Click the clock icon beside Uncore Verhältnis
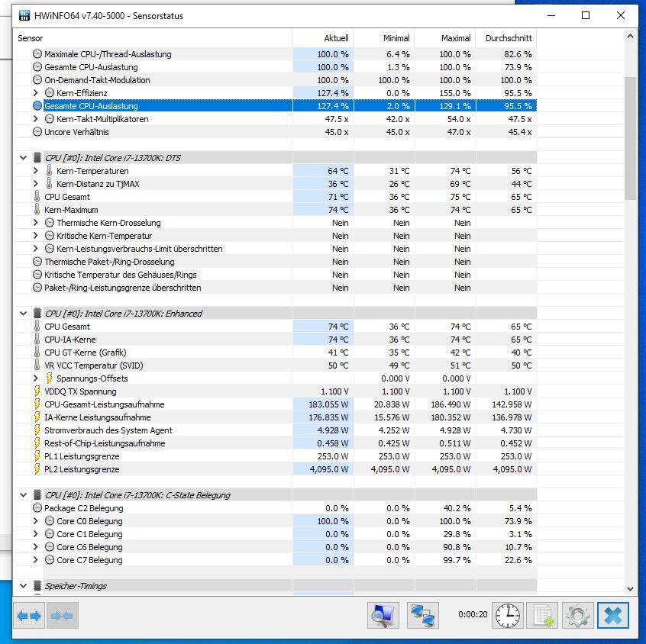 (x=37, y=132)
